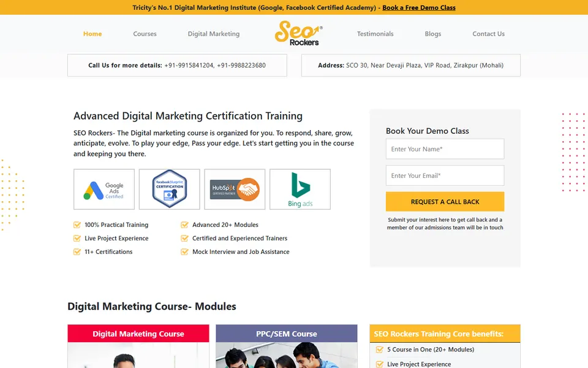The height and width of the screenshot is (368, 588).
Task: Click the Advanced 20+ Modules text
Action: point(225,224)
